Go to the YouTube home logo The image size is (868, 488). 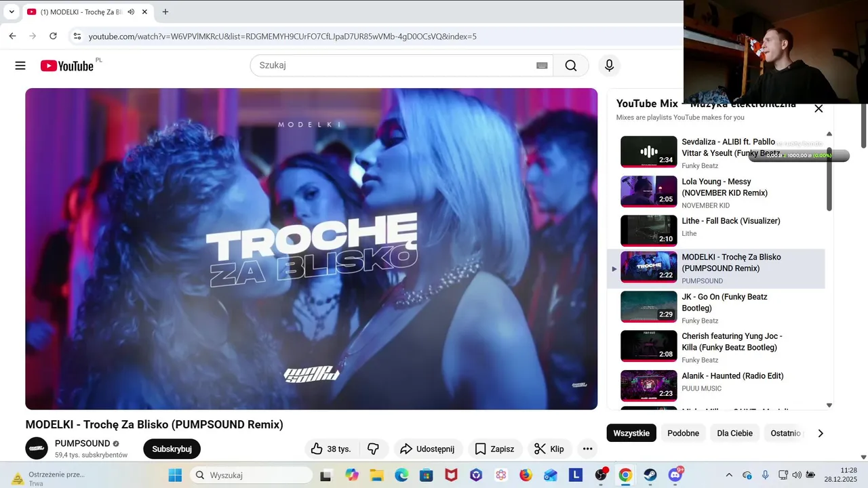pos(66,66)
